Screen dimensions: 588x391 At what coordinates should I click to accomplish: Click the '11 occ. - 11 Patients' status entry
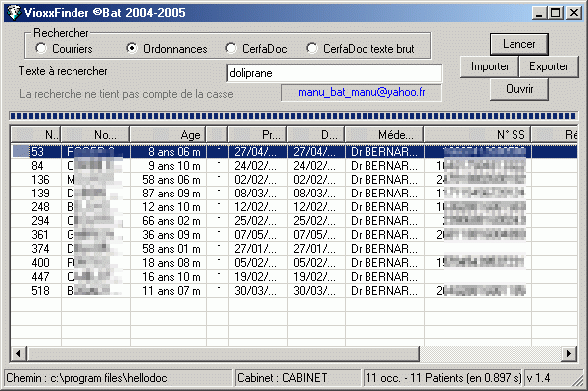(443, 378)
